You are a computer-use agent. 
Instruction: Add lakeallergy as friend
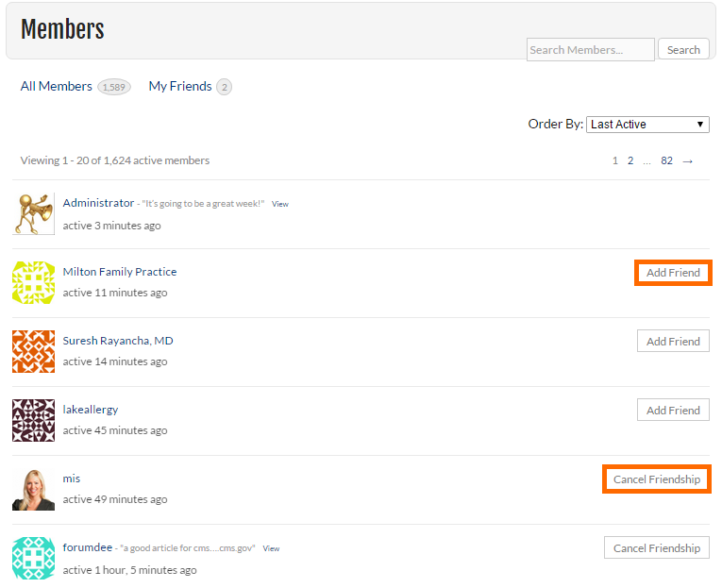[673, 410]
